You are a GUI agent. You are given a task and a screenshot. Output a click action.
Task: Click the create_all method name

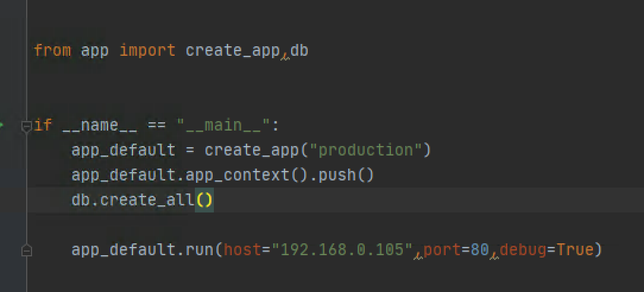tap(147, 200)
